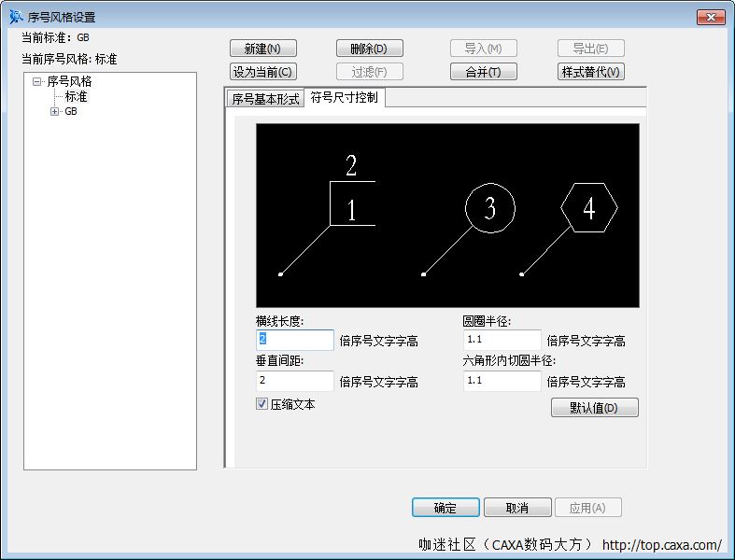Focus the 横线长度 input field
The width and height of the screenshot is (735, 560).
coord(294,340)
